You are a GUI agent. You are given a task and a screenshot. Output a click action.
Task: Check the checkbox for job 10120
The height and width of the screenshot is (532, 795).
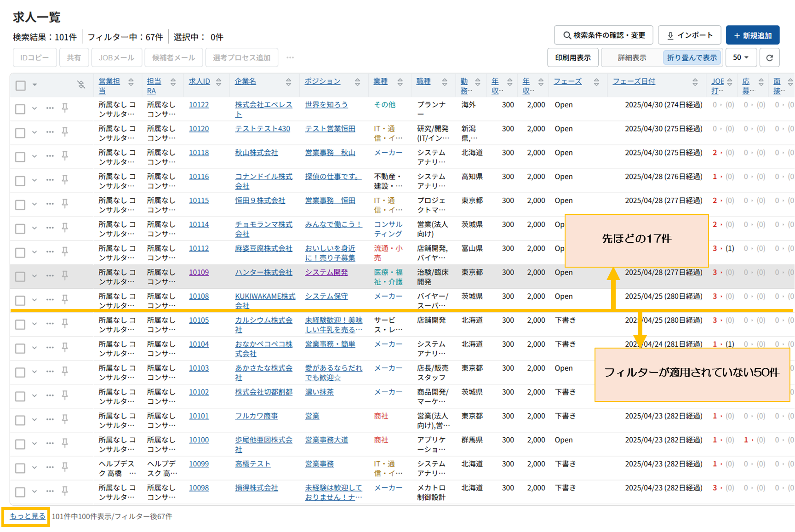tap(20, 133)
